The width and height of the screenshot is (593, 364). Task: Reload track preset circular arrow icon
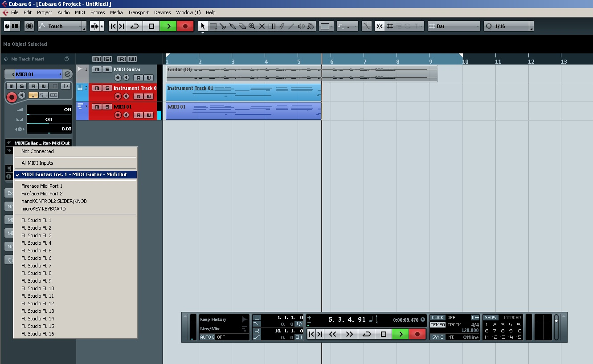pyautogui.click(x=67, y=59)
